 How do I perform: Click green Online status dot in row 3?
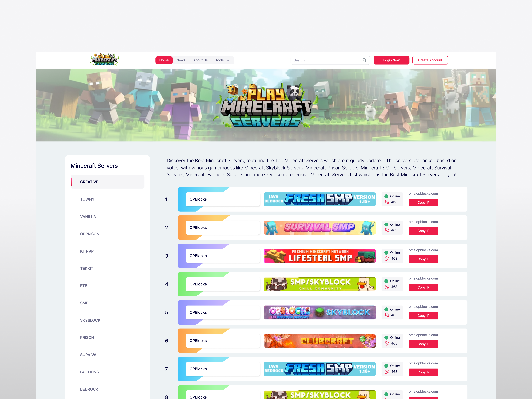coord(386,253)
